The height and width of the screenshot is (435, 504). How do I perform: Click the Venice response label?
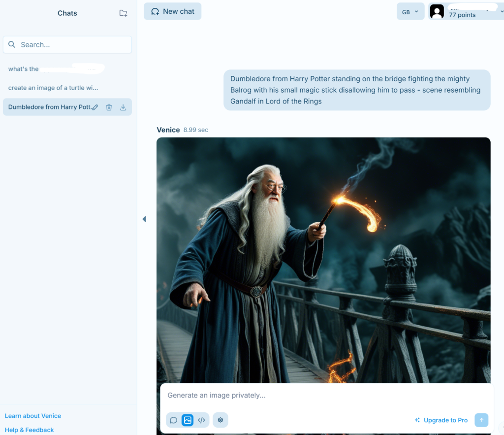point(168,130)
